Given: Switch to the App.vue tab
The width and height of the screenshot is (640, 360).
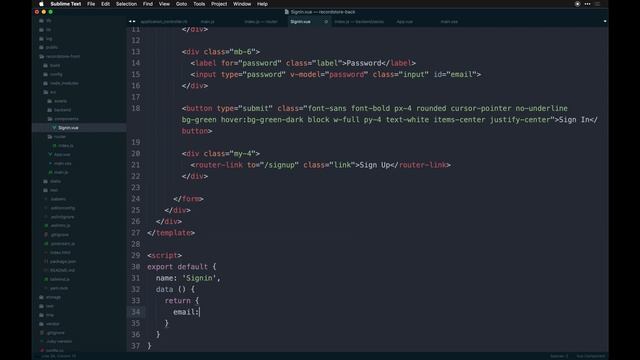Looking at the screenshot, I should click(405, 22).
